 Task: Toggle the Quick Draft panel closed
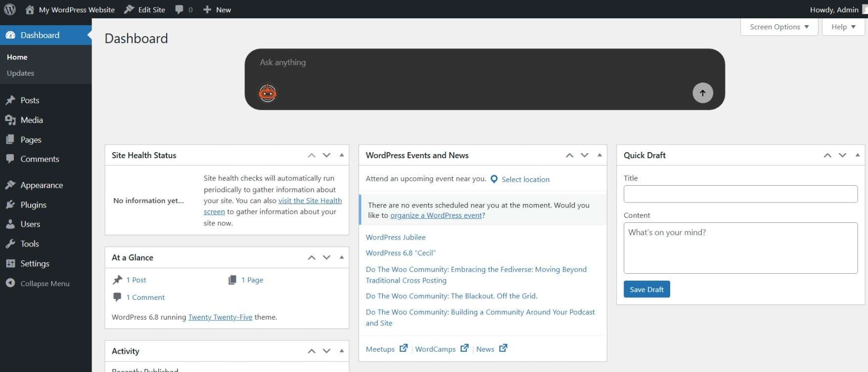(x=857, y=155)
